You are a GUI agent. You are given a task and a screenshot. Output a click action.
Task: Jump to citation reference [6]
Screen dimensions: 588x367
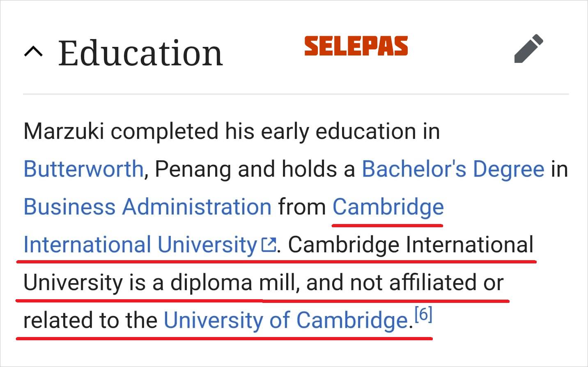coord(423,315)
